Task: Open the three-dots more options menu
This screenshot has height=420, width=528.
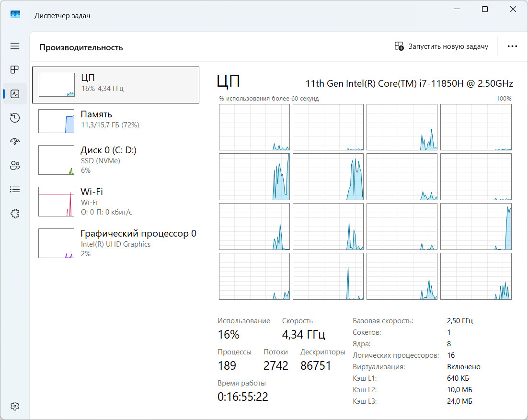Action: tap(512, 46)
